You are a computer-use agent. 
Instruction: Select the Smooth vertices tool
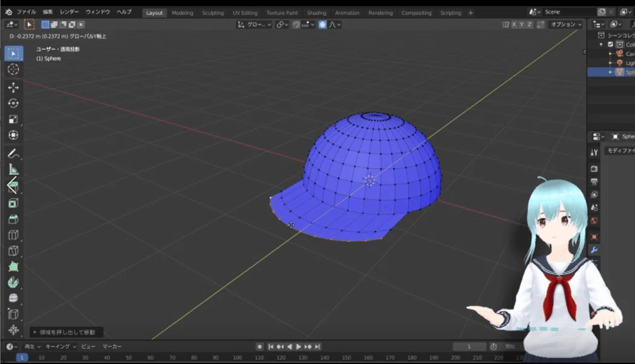click(13, 298)
